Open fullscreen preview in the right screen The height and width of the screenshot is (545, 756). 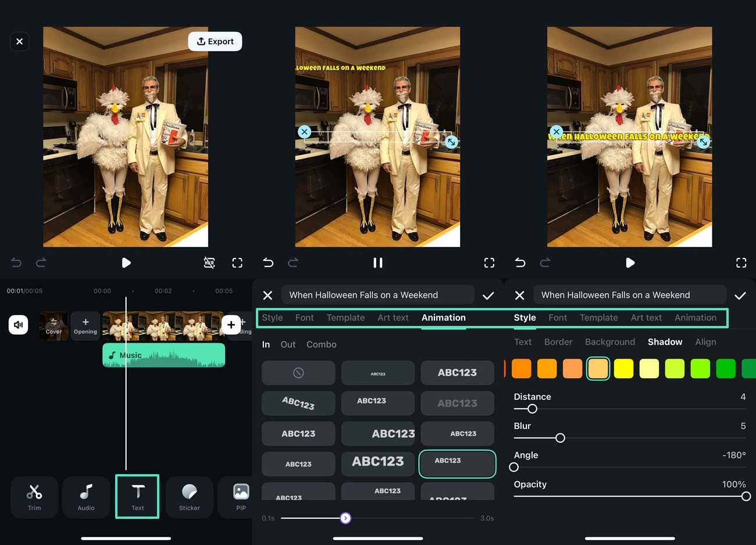[741, 263]
